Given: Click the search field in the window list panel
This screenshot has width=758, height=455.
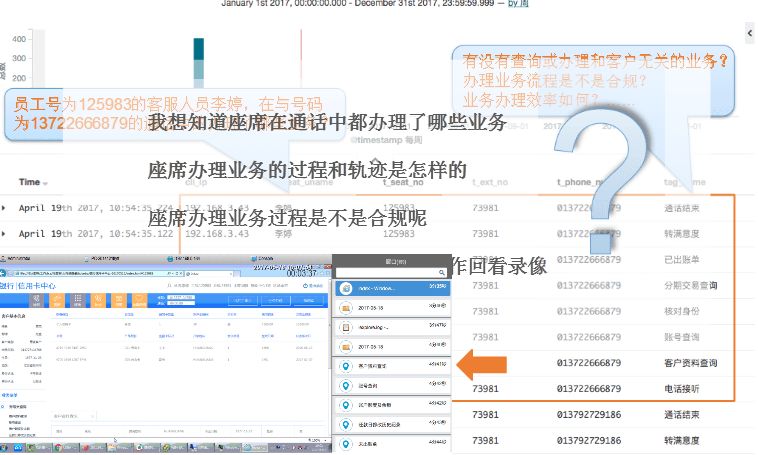Looking at the screenshot, I should pyautogui.click(x=386, y=272).
